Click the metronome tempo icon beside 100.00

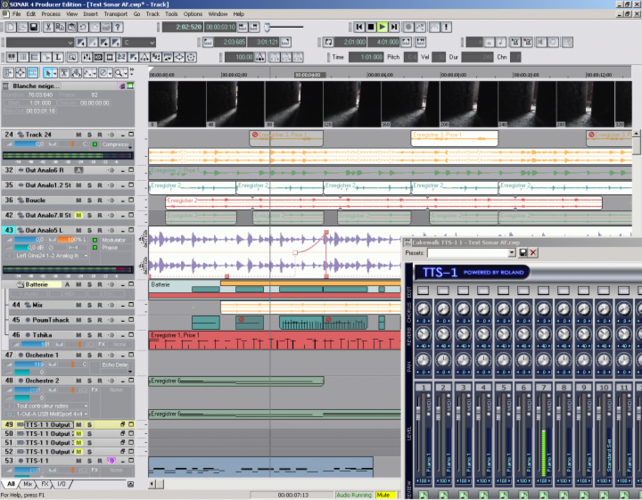[x=260, y=57]
